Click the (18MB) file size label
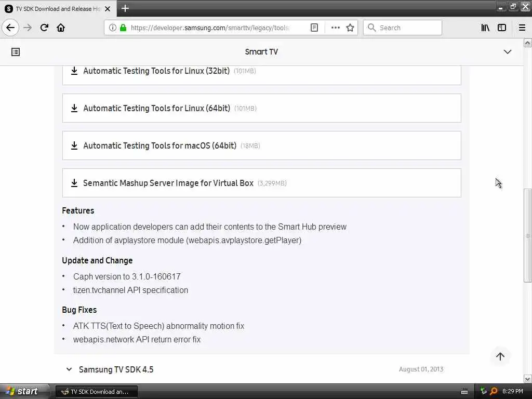532x399 pixels. (x=250, y=145)
